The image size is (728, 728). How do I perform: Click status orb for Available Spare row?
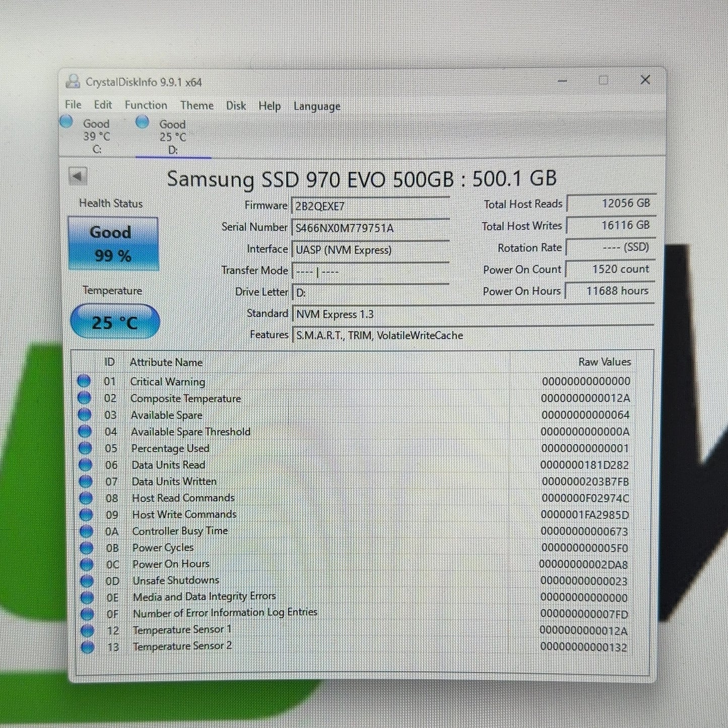click(x=84, y=414)
